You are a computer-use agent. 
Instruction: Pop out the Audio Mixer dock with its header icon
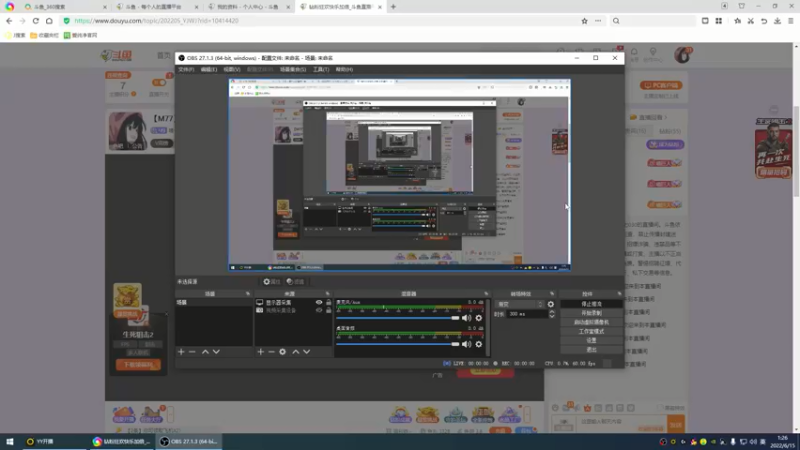click(486, 294)
